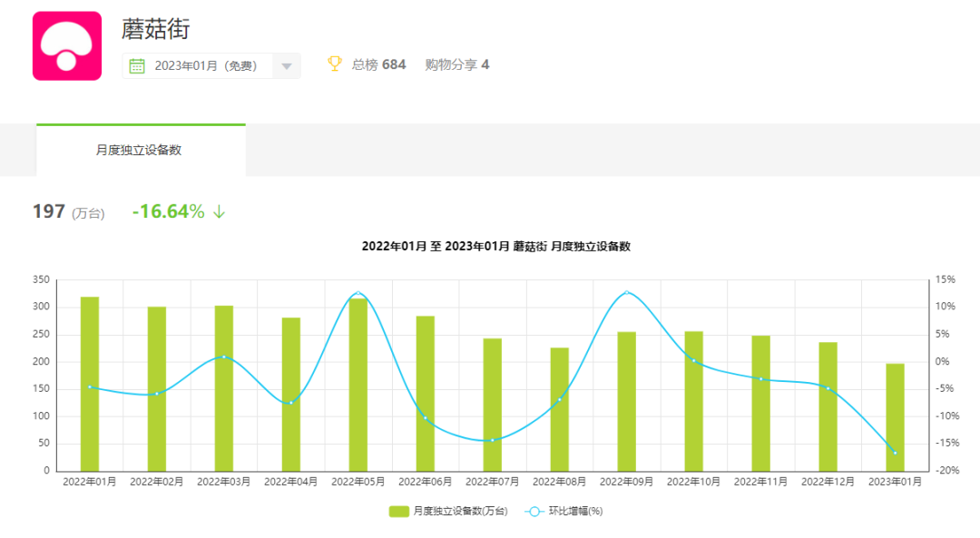This screenshot has height=538, width=980.
Task: Click the -16.64% change percentage value
Action: pos(168,211)
